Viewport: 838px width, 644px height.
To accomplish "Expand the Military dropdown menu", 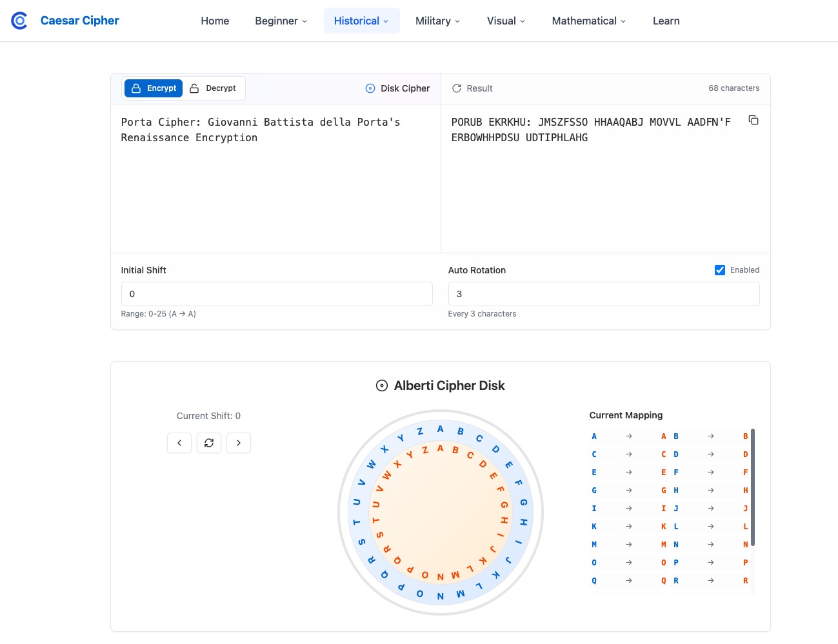I will 437,21.
